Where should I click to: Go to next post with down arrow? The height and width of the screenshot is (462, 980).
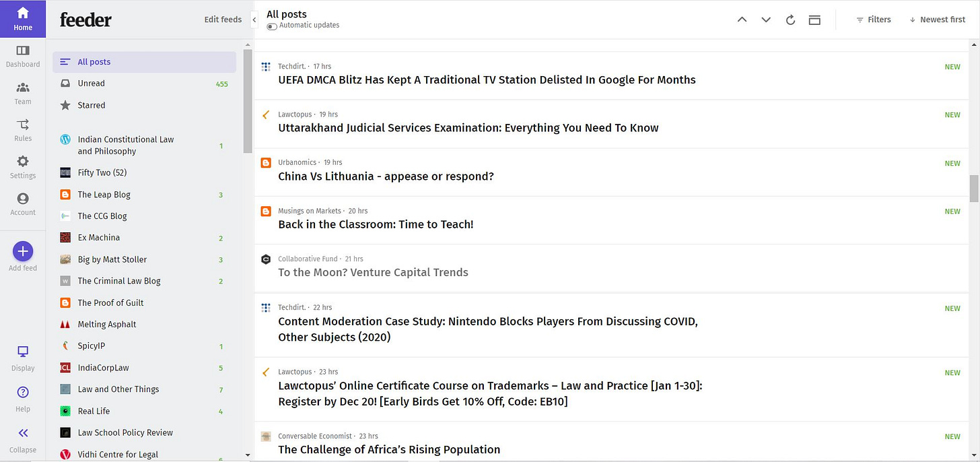pos(766,20)
